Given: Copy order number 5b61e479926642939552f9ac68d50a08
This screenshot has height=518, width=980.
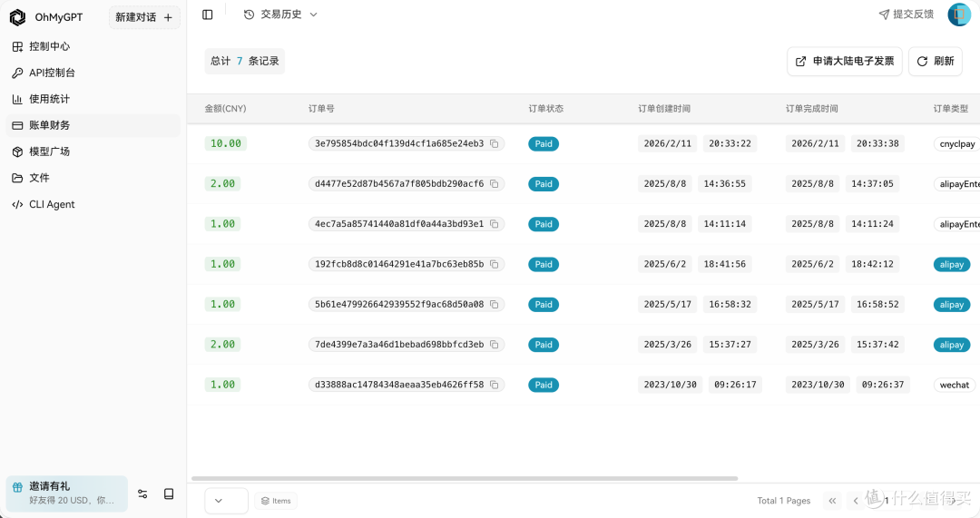Looking at the screenshot, I should [x=494, y=304].
